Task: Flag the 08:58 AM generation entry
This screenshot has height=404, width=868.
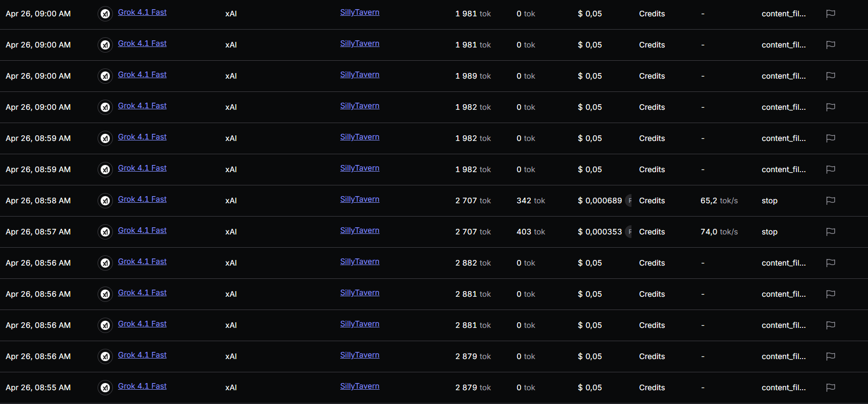Action: (x=831, y=201)
